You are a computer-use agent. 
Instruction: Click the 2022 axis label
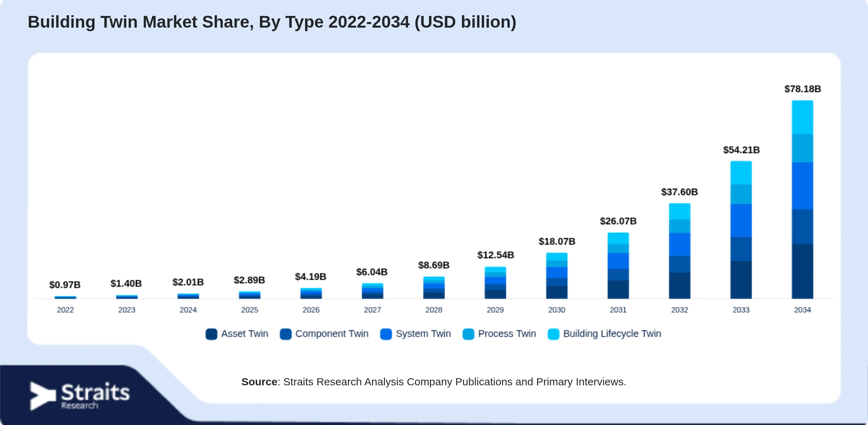(x=66, y=310)
